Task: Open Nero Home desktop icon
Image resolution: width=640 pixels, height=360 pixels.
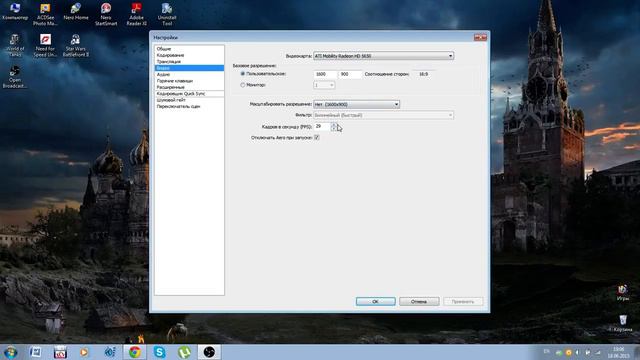Action: [76, 12]
